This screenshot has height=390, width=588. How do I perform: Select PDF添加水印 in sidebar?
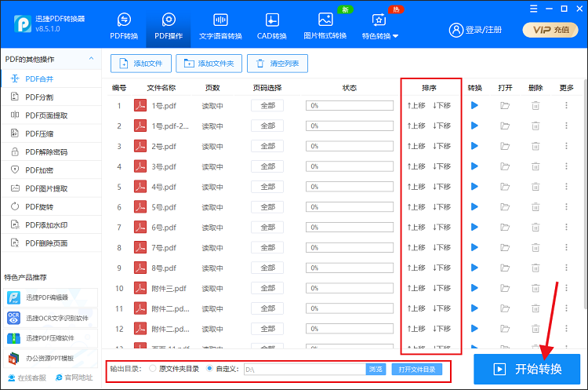point(51,225)
